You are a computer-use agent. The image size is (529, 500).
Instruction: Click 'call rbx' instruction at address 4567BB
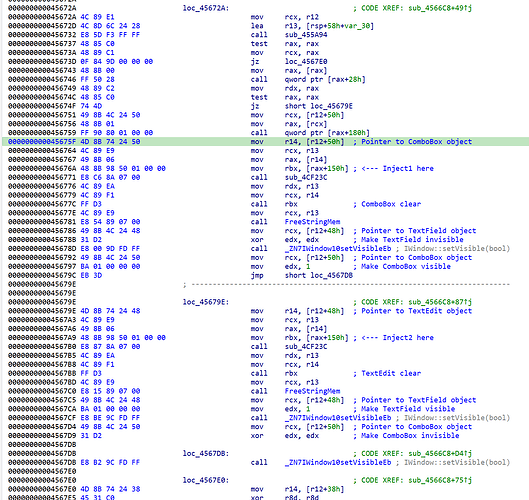(274, 373)
